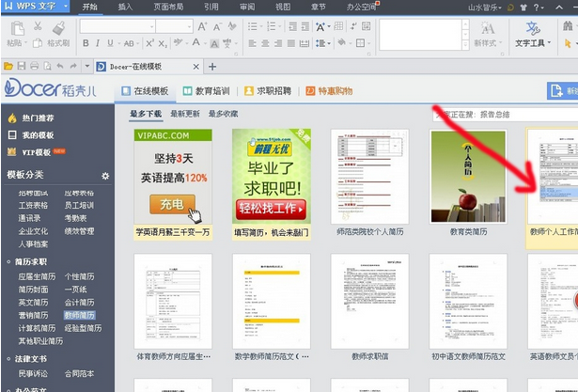This screenshot has height=392, width=578.
Task: Click the Cut scissors icon
Action: [38, 25]
